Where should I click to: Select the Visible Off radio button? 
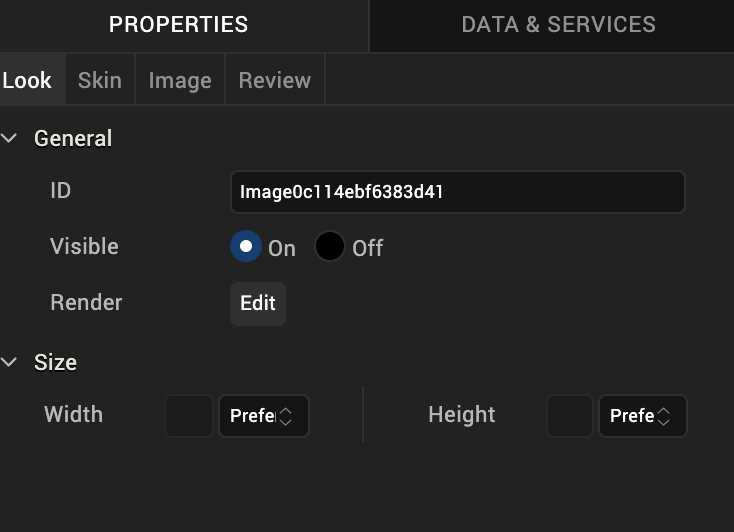tap(330, 246)
